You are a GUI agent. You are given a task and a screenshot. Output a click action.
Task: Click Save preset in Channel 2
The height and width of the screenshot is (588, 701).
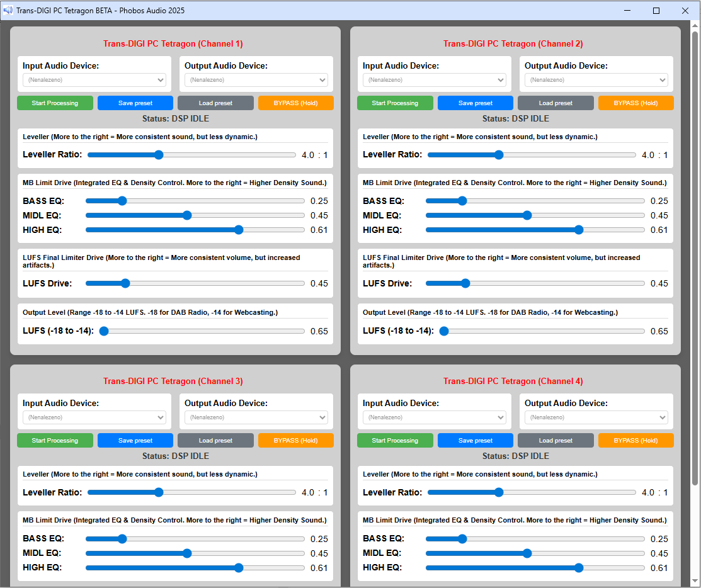click(476, 103)
